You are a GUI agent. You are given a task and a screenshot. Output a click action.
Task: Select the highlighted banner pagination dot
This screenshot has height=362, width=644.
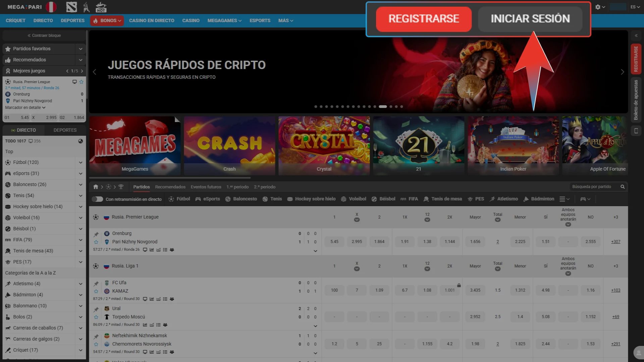382,107
